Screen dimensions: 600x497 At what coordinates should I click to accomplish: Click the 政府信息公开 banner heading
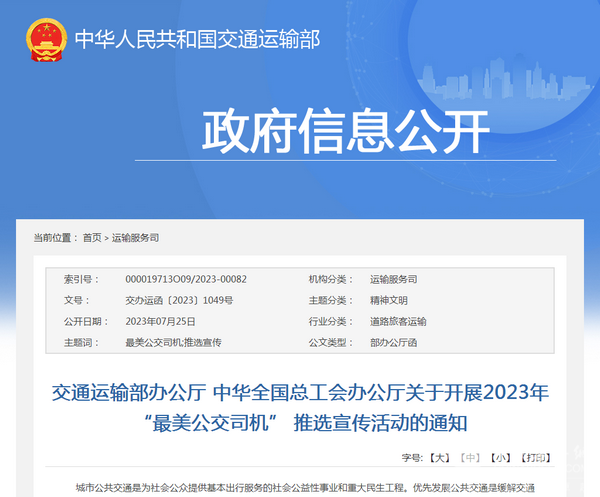[x=346, y=130]
